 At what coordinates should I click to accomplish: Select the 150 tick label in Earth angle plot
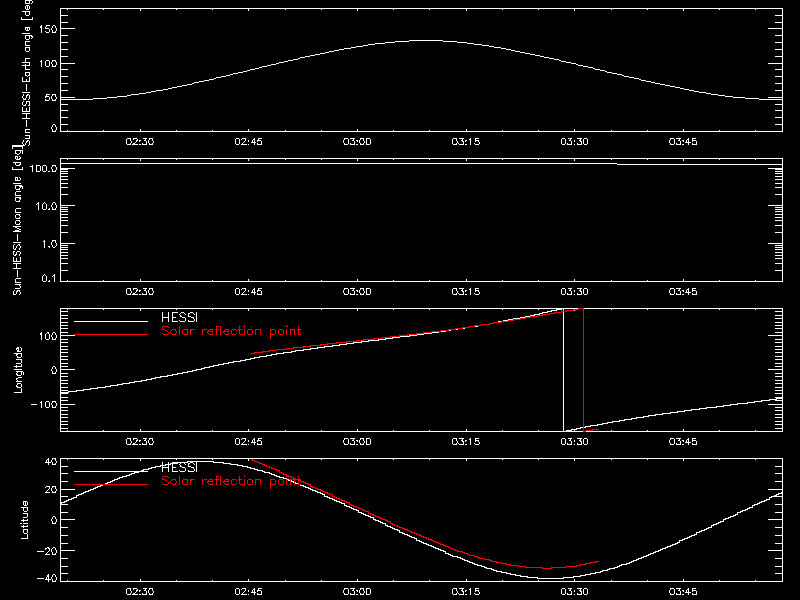48,29
